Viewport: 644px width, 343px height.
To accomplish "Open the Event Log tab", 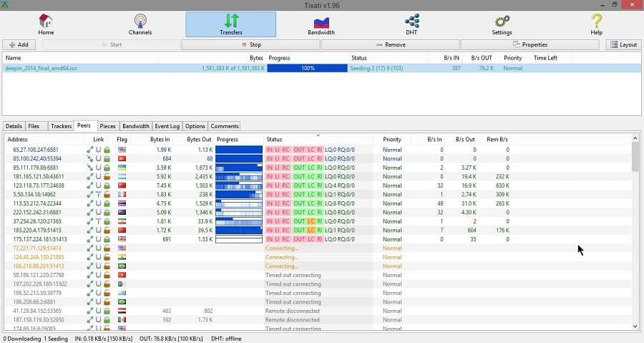I will pos(167,126).
